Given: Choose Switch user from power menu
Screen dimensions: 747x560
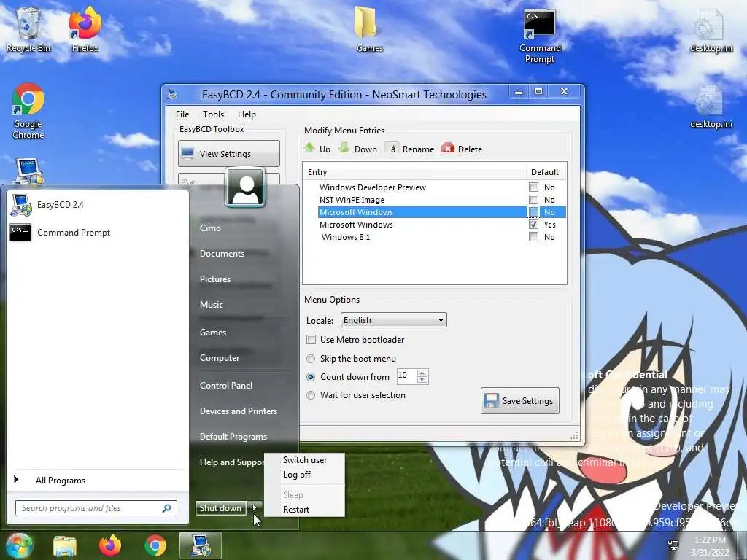Looking at the screenshot, I should 305,460.
